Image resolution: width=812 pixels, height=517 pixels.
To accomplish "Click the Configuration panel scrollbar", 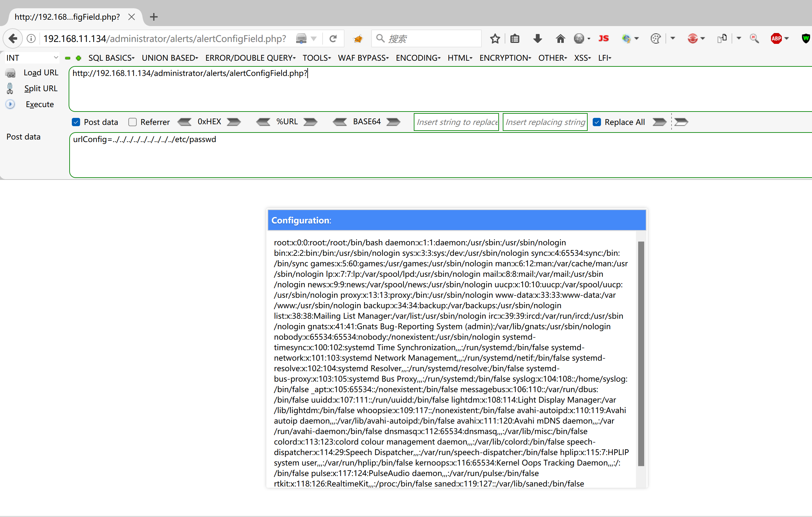I will click(641, 353).
